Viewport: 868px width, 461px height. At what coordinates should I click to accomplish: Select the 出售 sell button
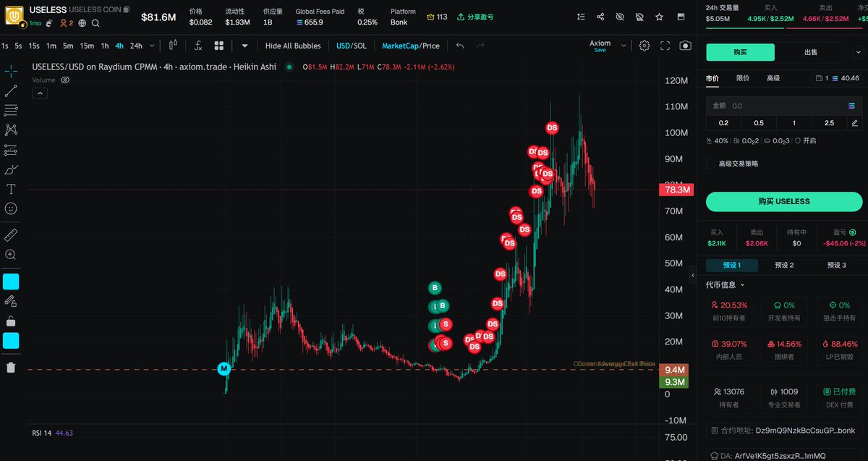click(811, 52)
